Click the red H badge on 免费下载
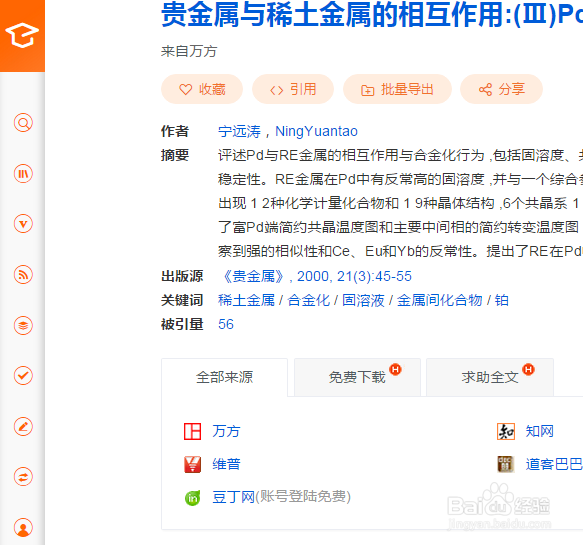Screen dimensions: 583x545 (x=396, y=369)
